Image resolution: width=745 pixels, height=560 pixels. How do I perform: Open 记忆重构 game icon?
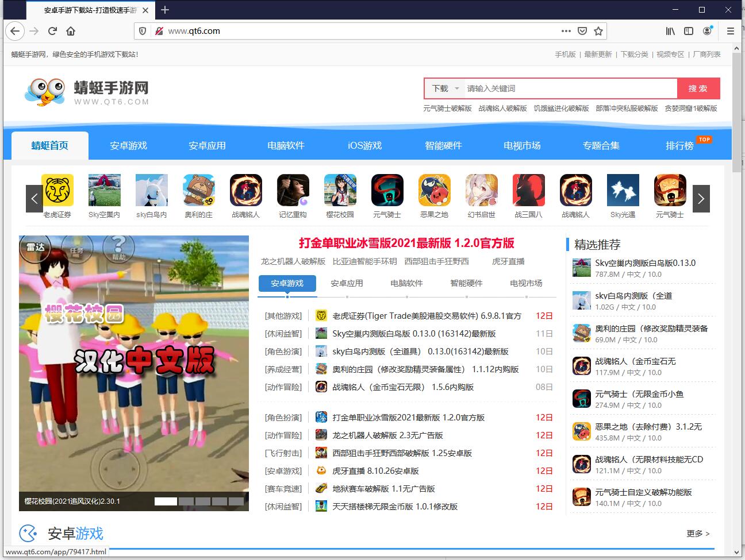(x=293, y=190)
